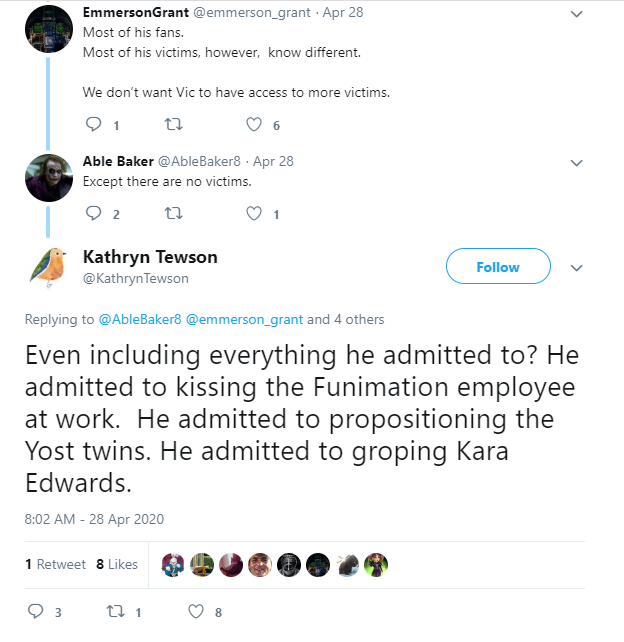Expand options chevron next to Follow button
This screenshot has width=624, height=642.
pyautogui.click(x=577, y=268)
